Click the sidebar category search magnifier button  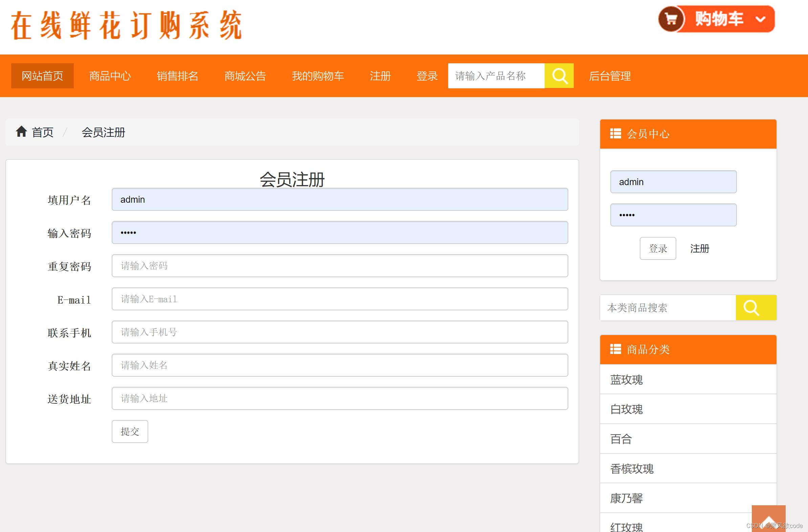756,308
